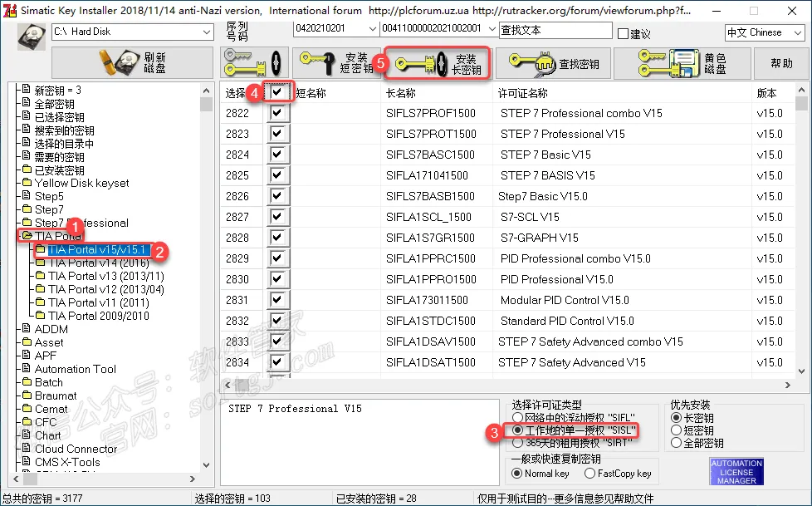
Task: Click the Find key button
Action: [x=553, y=63]
